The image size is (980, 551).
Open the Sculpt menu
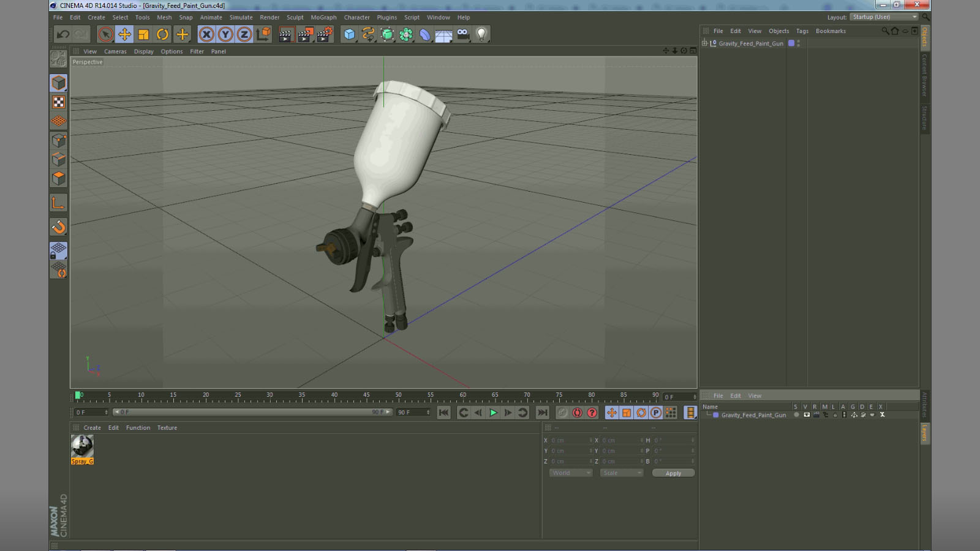295,18
